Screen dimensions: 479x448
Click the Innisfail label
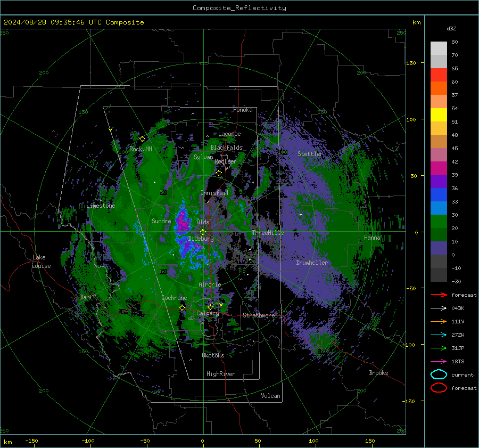(x=214, y=193)
